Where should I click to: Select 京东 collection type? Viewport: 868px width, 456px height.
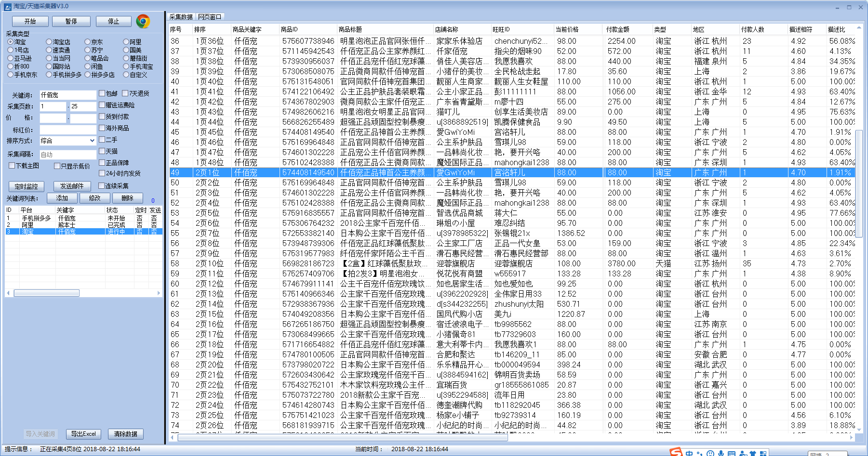point(93,42)
